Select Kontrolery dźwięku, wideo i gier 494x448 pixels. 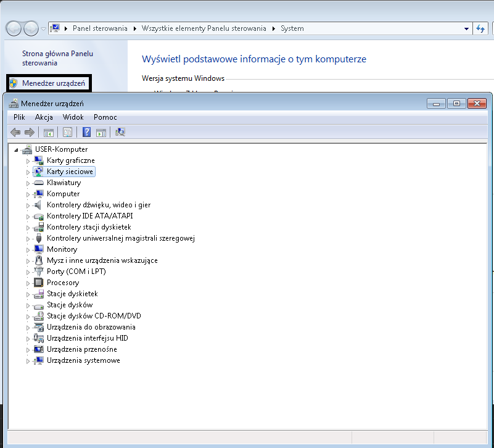click(x=99, y=205)
